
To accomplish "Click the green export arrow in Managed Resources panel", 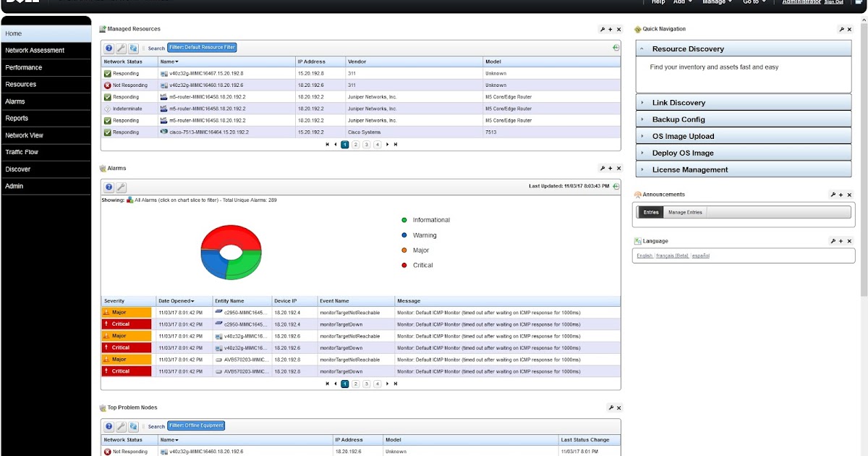I will click(614, 47).
